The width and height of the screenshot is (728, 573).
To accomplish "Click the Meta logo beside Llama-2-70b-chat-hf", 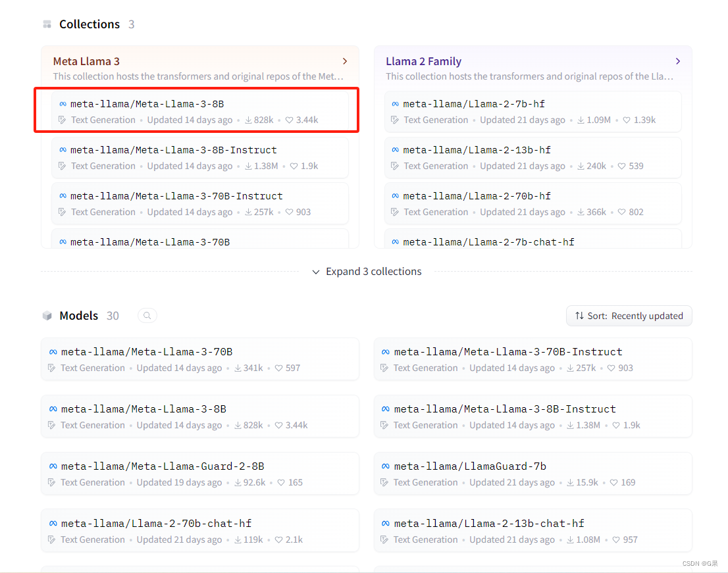I will tap(53, 524).
